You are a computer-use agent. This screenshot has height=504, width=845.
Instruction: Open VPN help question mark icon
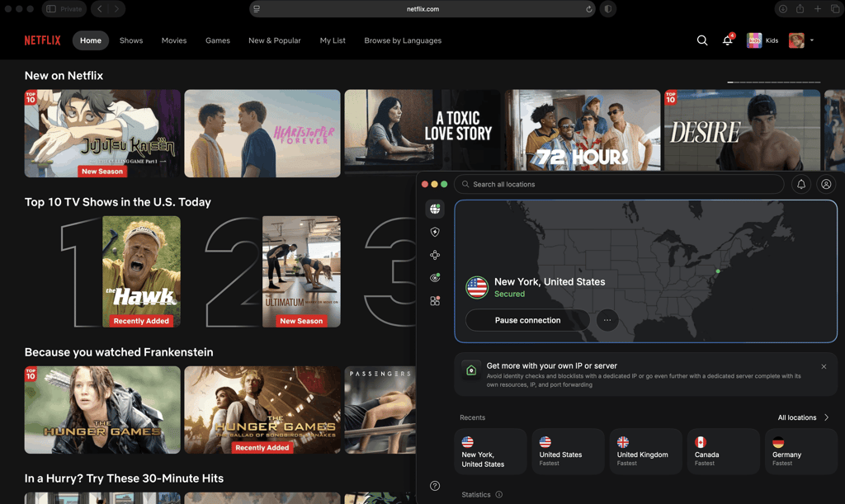(x=435, y=486)
